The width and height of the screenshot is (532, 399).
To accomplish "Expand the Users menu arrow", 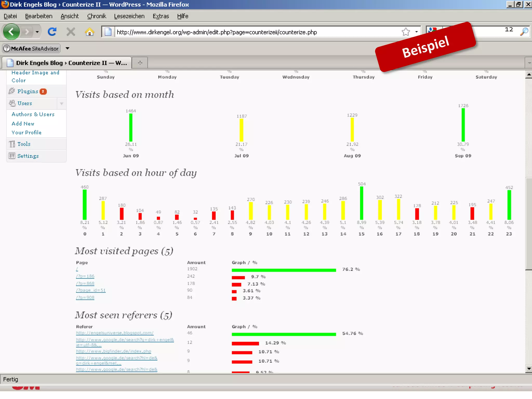I will coord(62,104).
